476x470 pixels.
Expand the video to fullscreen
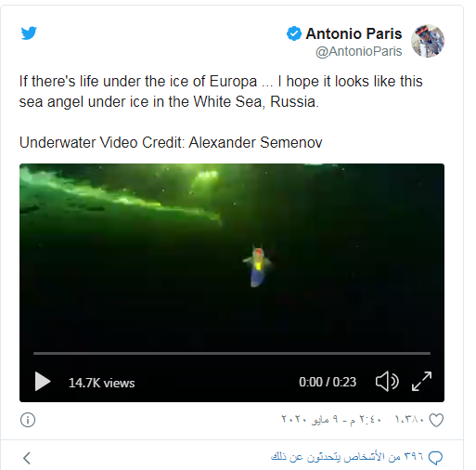pyautogui.click(x=421, y=382)
